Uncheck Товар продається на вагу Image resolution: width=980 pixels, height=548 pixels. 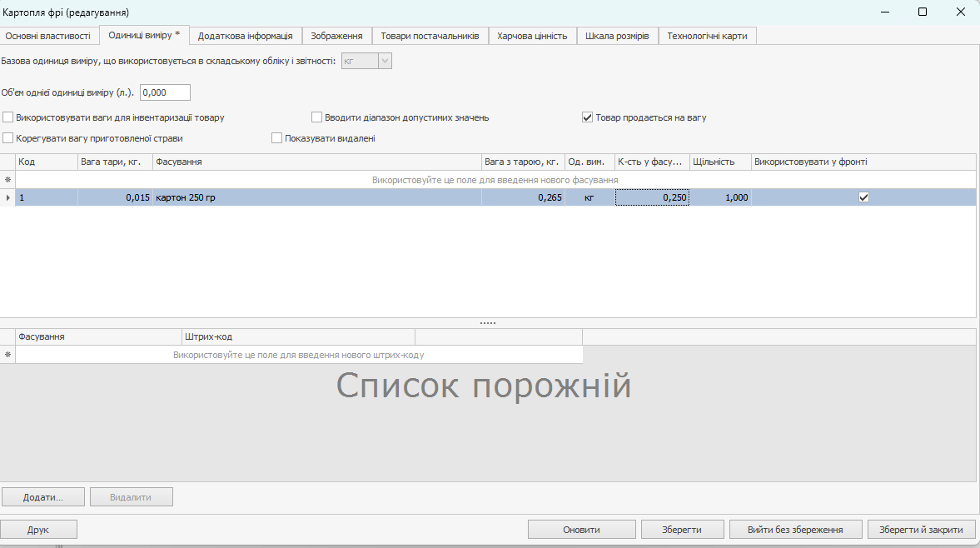pyautogui.click(x=587, y=117)
